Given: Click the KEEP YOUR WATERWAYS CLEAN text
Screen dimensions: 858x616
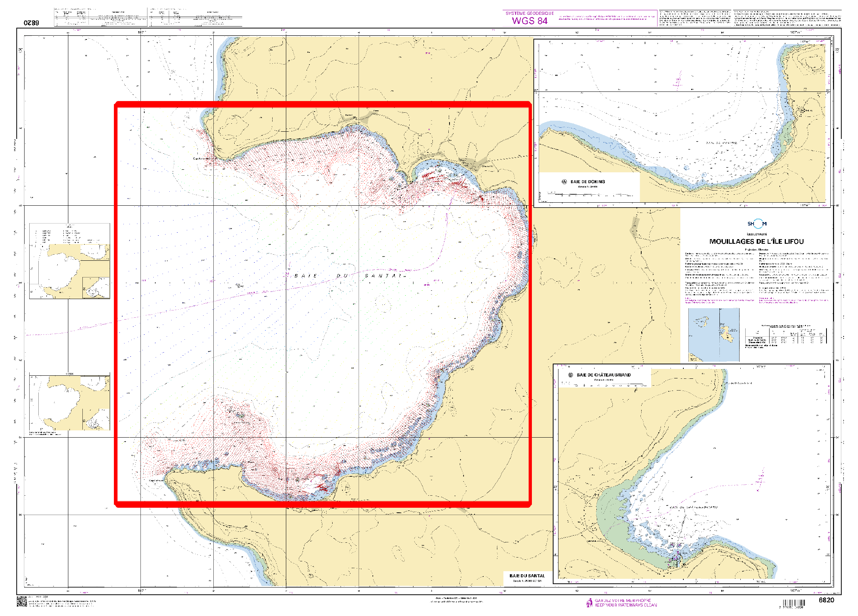Looking at the screenshot, I should point(626,605).
